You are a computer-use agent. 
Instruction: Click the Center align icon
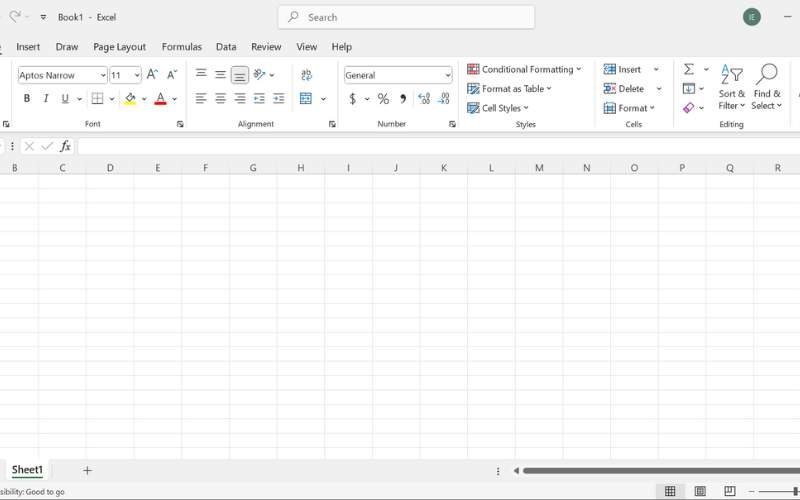point(220,99)
